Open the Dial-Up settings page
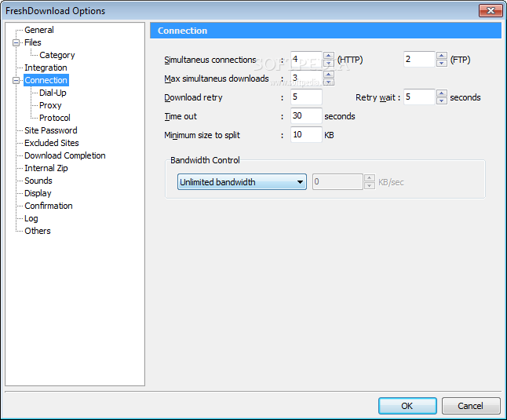The image size is (507, 420). tap(53, 93)
